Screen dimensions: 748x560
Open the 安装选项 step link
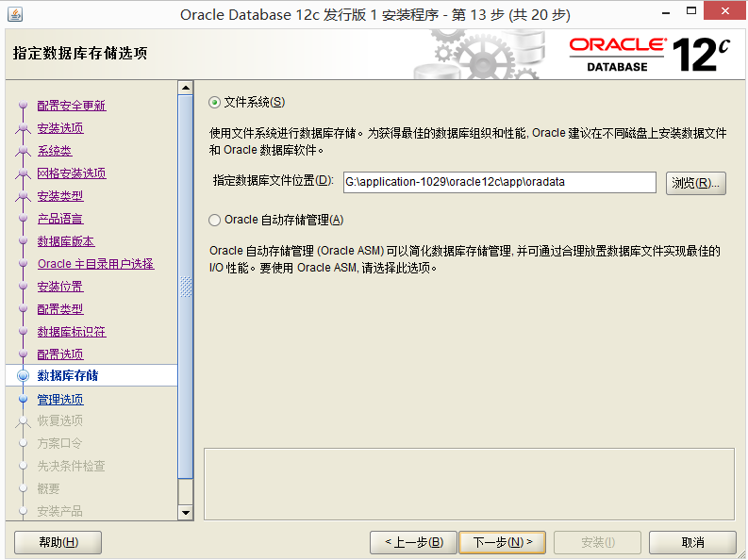coord(60,128)
